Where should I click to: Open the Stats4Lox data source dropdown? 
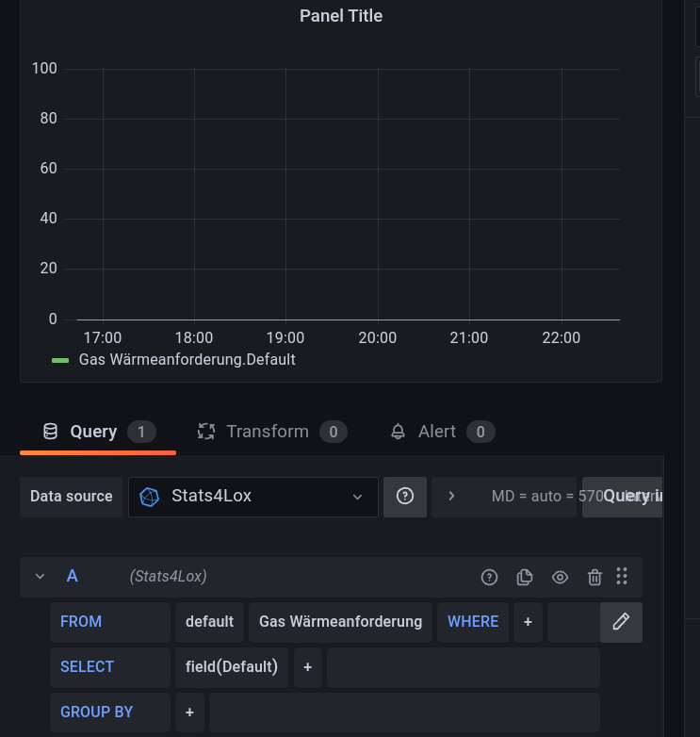[x=252, y=497]
